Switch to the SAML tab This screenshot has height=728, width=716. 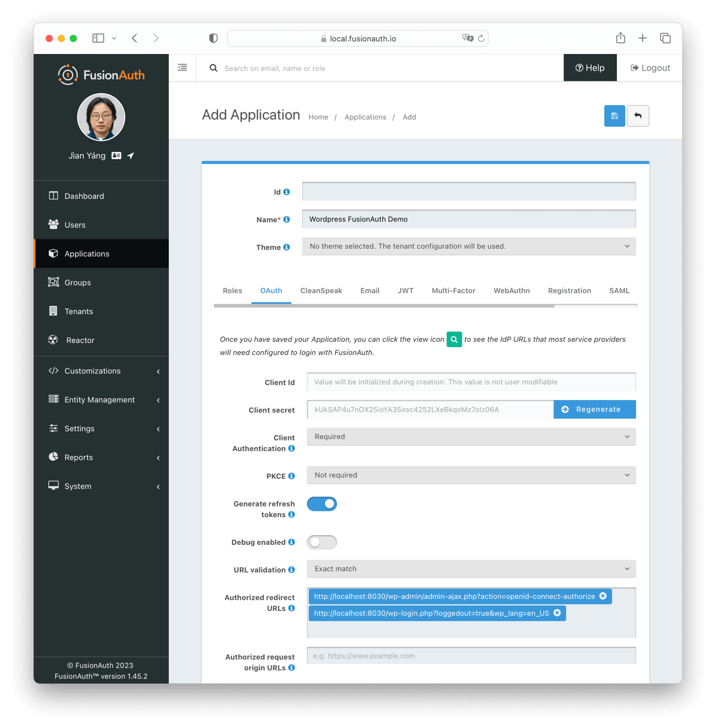click(619, 291)
